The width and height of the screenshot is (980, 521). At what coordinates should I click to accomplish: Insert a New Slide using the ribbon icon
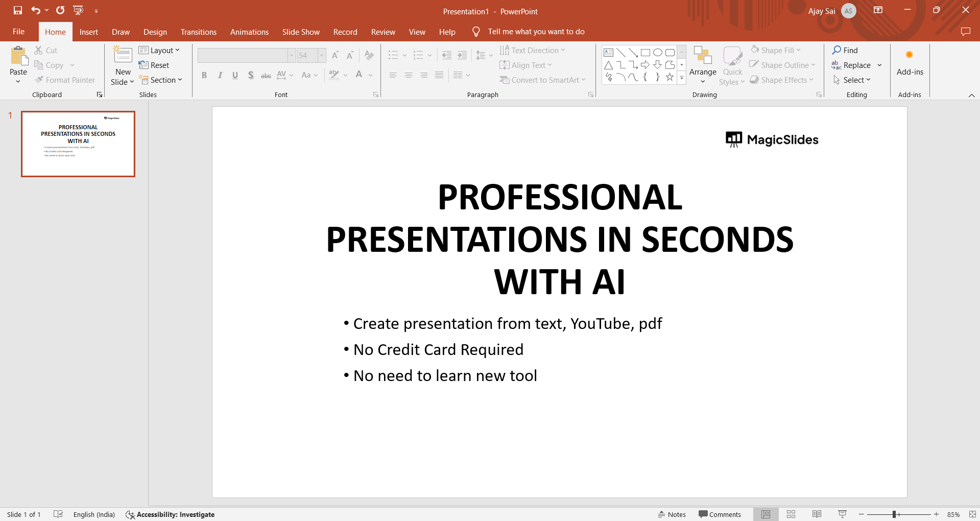(x=123, y=55)
